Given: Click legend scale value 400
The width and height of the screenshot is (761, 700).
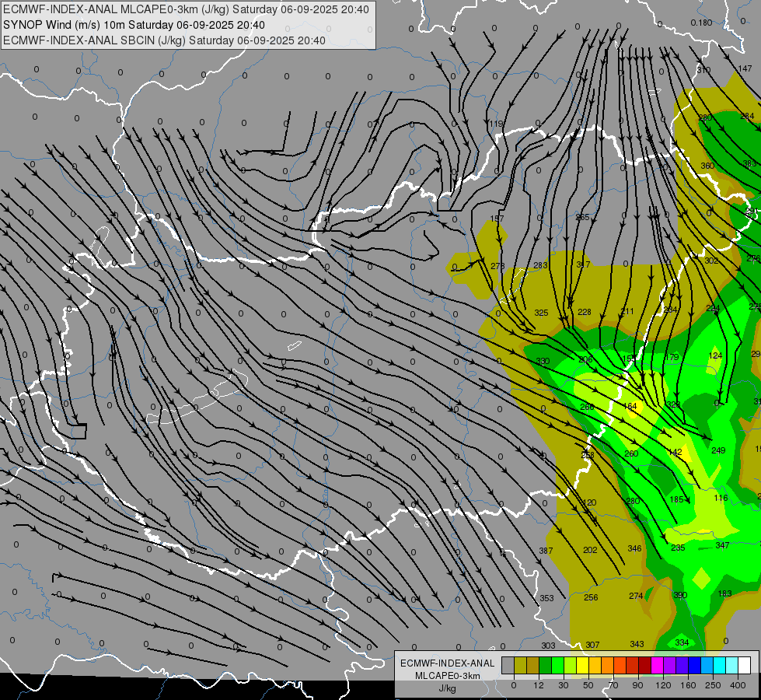Looking at the screenshot, I should (738, 685).
